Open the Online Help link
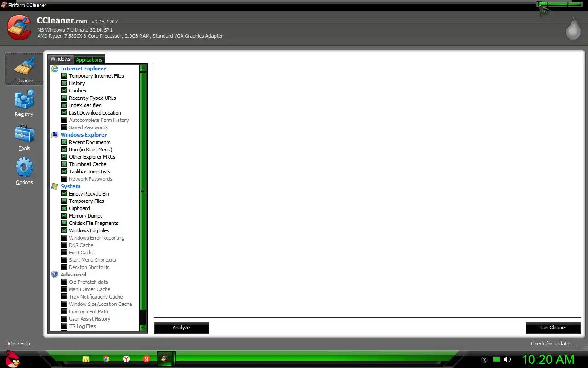This screenshot has width=588, height=368. [x=17, y=344]
